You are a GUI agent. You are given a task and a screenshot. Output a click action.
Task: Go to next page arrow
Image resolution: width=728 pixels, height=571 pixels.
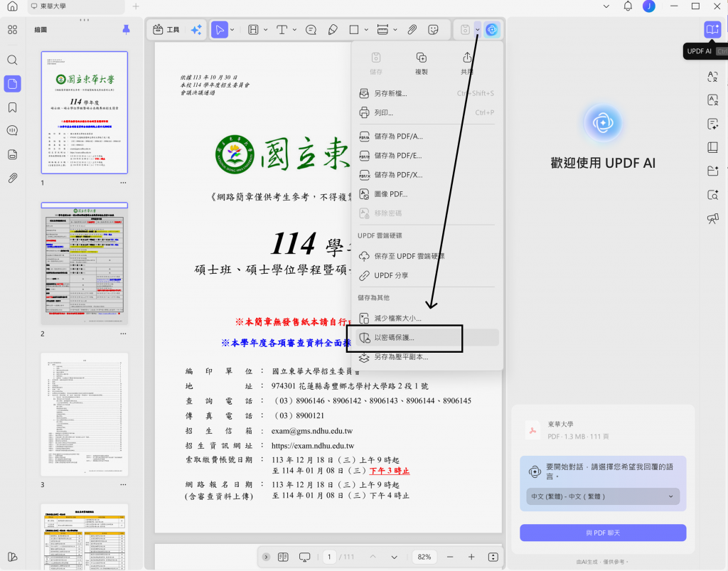[x=394, y=557]
